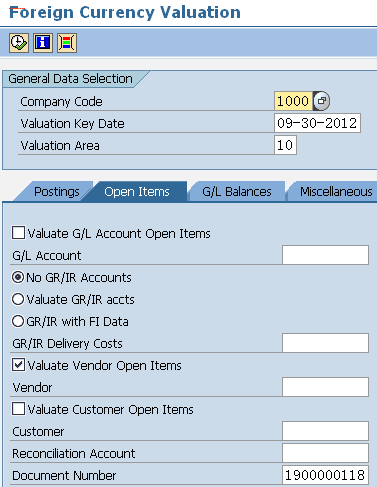The image size is (377, 487).
Task: Click the Document Number field
Action: coord(325,475)
